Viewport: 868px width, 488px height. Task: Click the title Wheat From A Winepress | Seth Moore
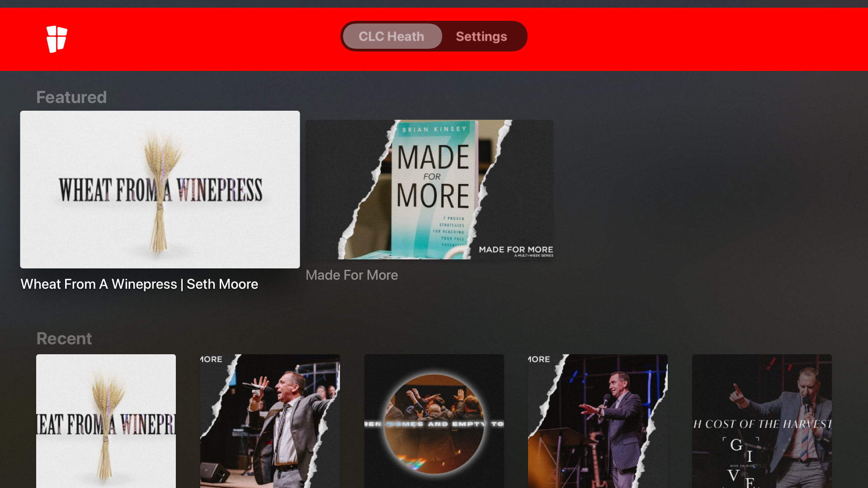coord(139,284)
